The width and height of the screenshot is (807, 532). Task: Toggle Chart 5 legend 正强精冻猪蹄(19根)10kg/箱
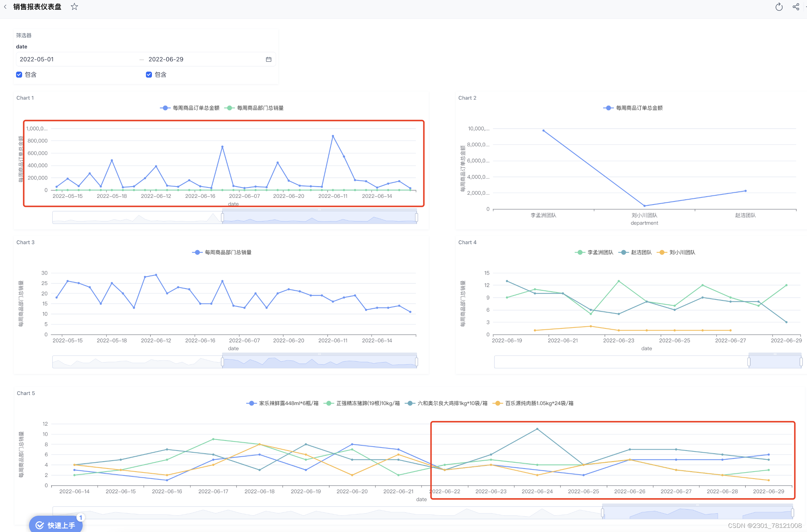click(x=362, y=403)
